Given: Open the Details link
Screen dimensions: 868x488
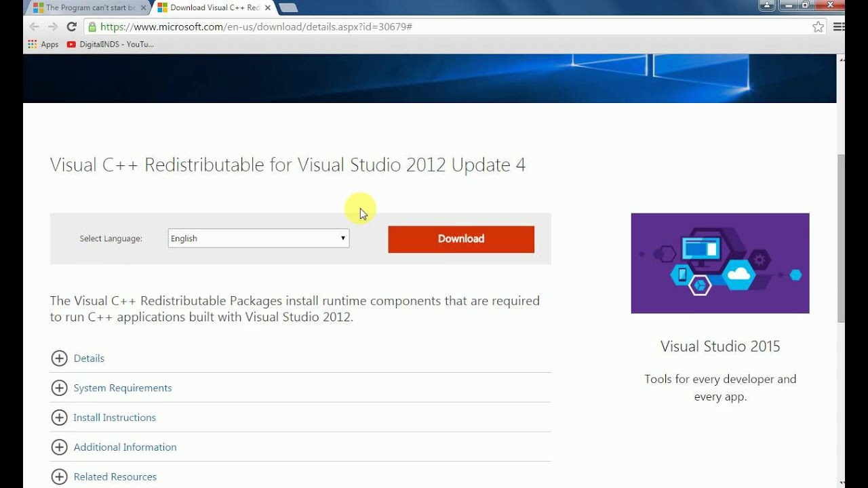Looking at the screenshot, I should [89, 359].
